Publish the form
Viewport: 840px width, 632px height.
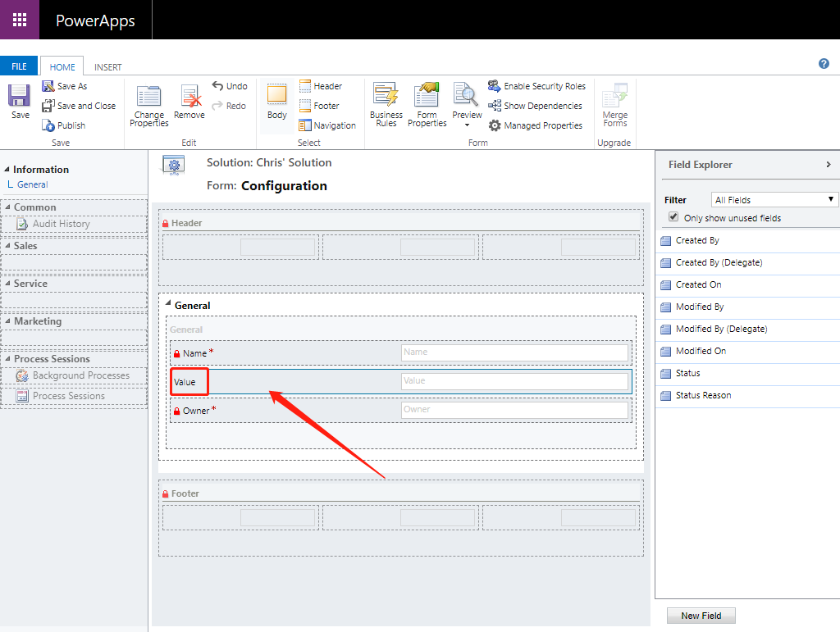(64, 125)
